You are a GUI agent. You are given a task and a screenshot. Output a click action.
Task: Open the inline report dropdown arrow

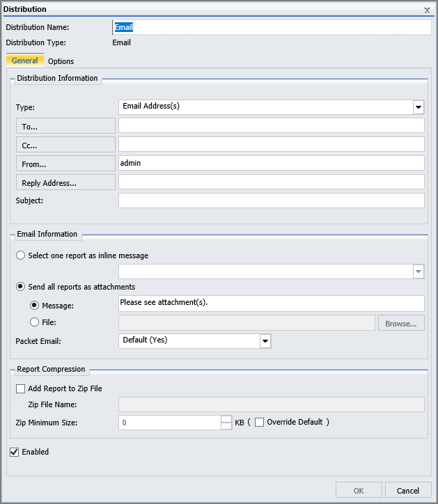point(419,271)
